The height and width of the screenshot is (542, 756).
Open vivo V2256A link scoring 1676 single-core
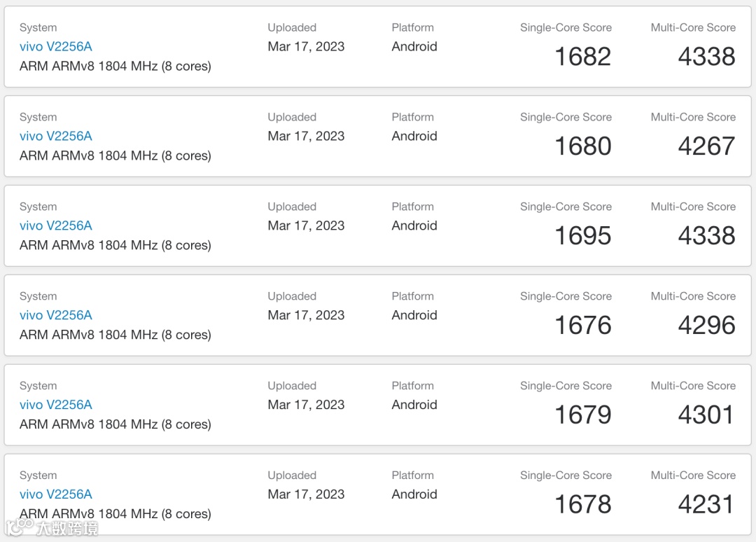pos(56,316)
